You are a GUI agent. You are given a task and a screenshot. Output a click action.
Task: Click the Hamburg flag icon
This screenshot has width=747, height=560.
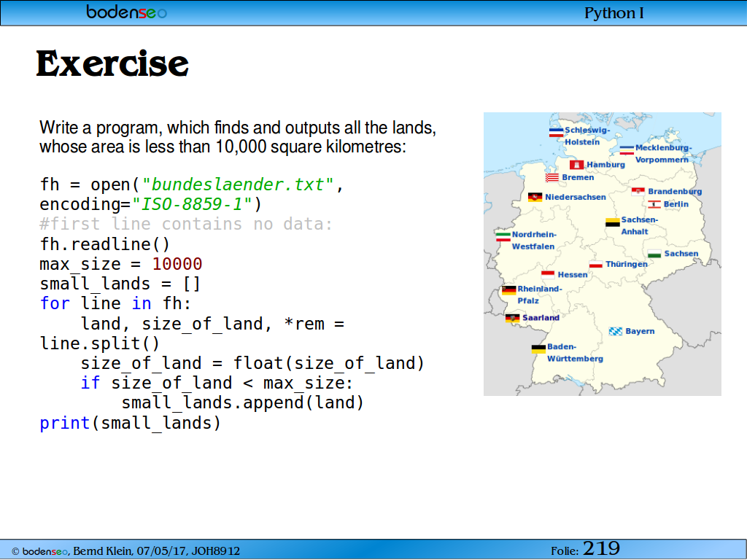[x=576, y=165]
